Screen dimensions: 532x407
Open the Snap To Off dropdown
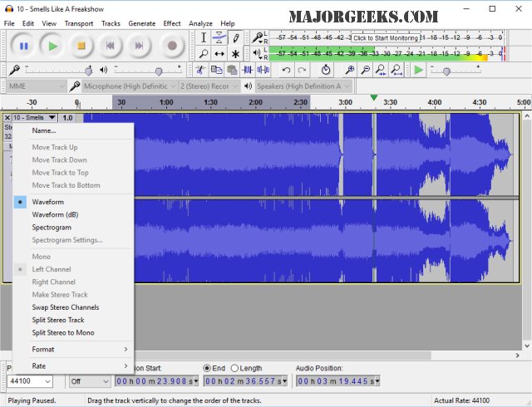click(90, 381)
